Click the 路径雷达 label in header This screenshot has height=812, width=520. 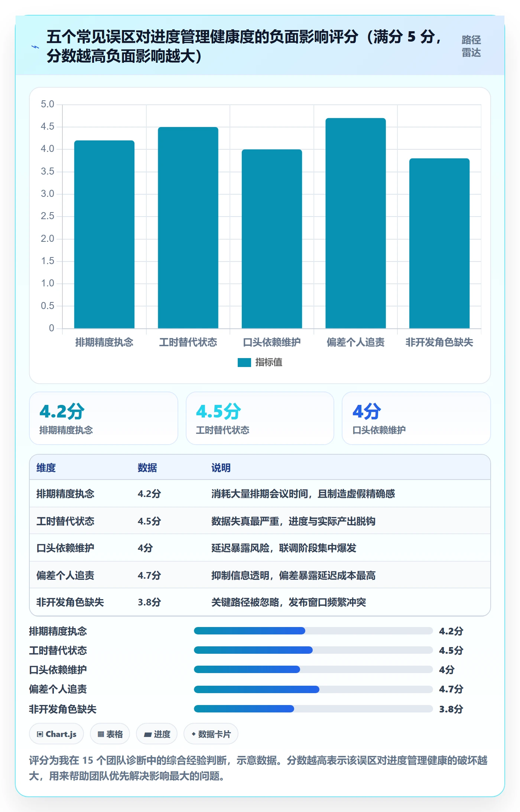(471, 46)
